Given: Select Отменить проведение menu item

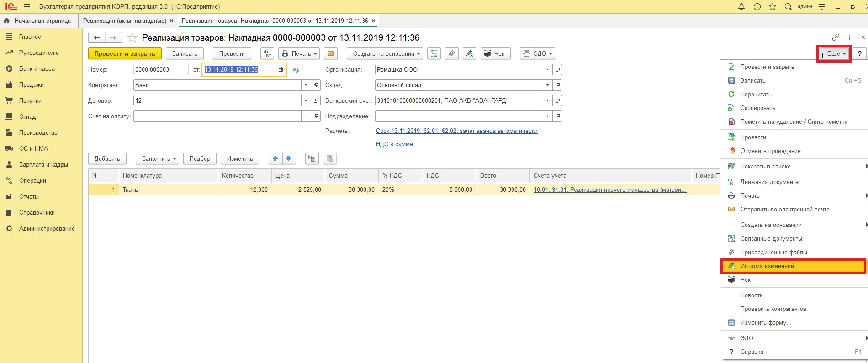Looking at the screenshot, I should click(794, 151).
